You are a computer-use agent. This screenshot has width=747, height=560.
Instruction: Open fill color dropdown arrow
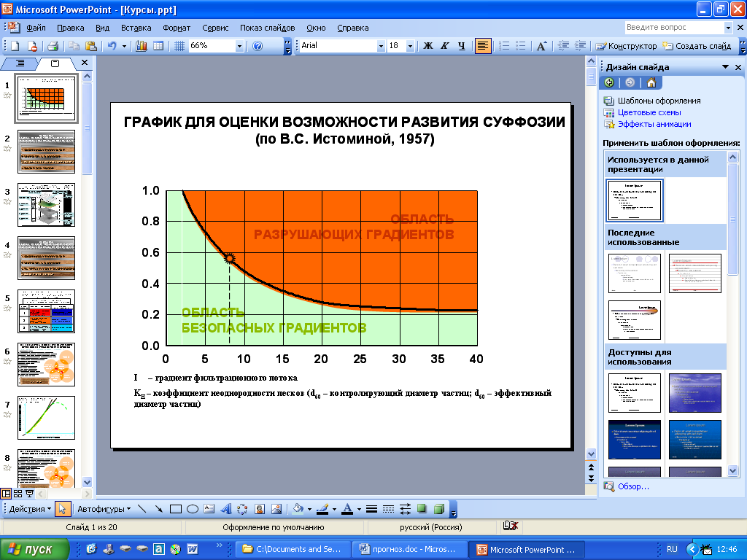(309, 509)
